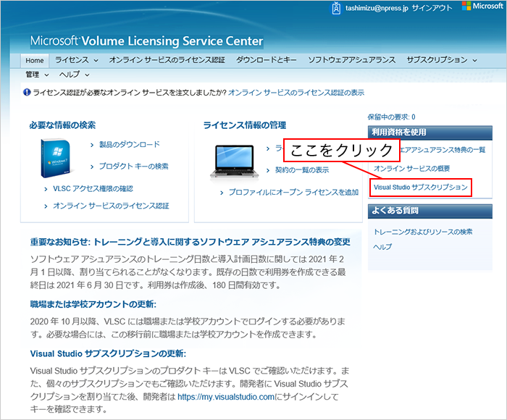
Task: Click the Microsoft logo at top right
Action: click(482, 6)
